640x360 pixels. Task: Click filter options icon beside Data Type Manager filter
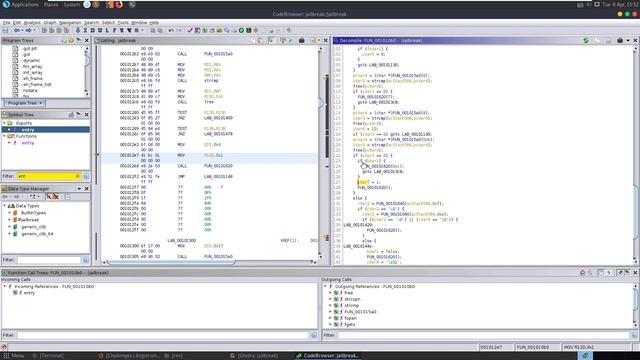click(86, 260)
